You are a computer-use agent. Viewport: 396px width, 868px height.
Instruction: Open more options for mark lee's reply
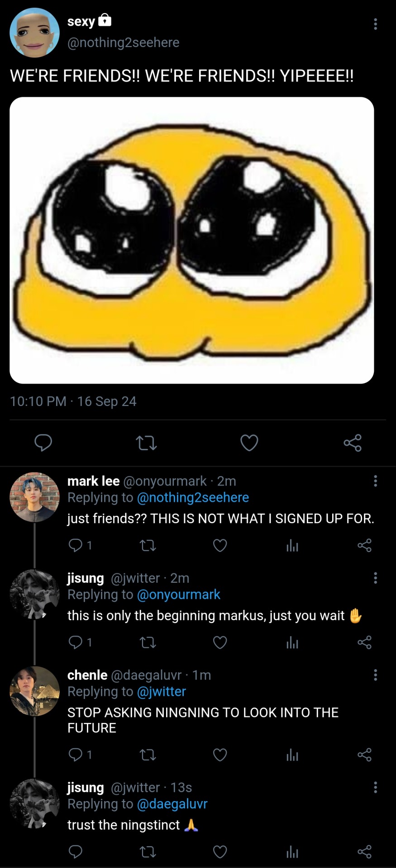point(375,481)
